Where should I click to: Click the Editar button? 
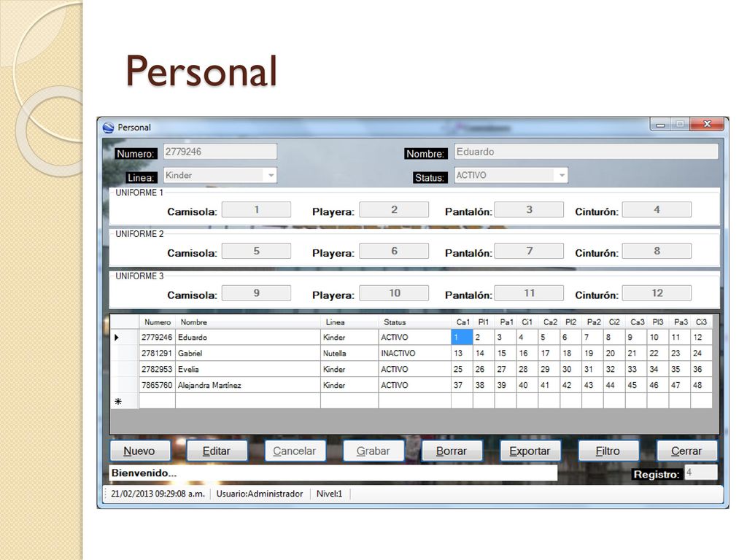217,451
